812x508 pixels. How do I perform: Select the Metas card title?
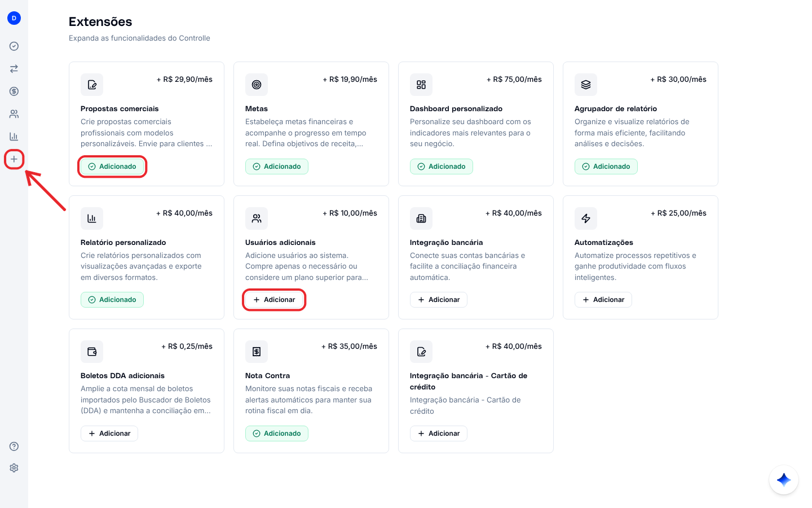click(257, 109)
